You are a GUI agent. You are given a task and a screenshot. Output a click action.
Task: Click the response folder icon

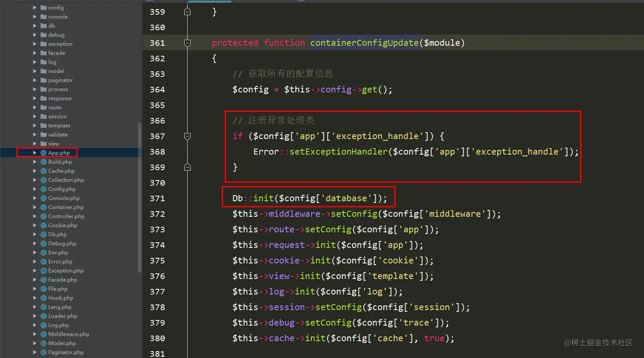(x=44, y=98)
